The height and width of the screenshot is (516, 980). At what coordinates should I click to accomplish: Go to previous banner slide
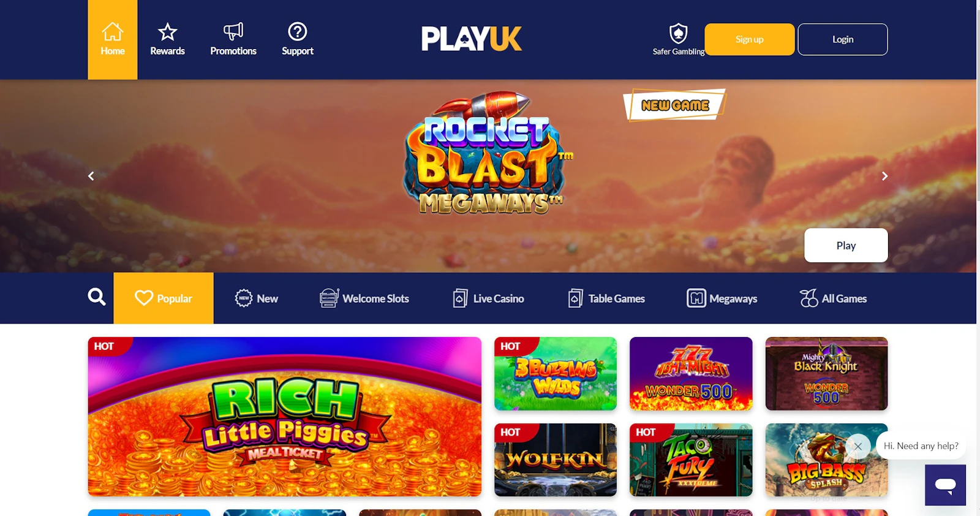pos(91,176)
